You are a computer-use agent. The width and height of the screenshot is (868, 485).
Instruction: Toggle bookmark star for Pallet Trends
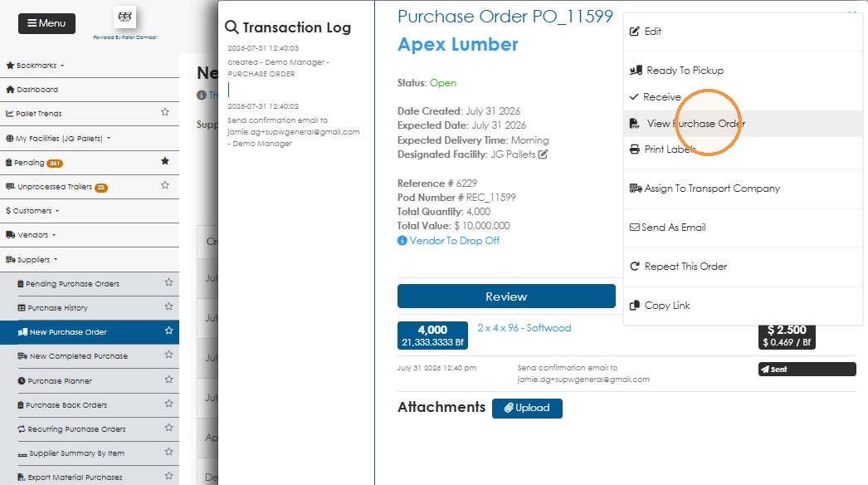164,112
